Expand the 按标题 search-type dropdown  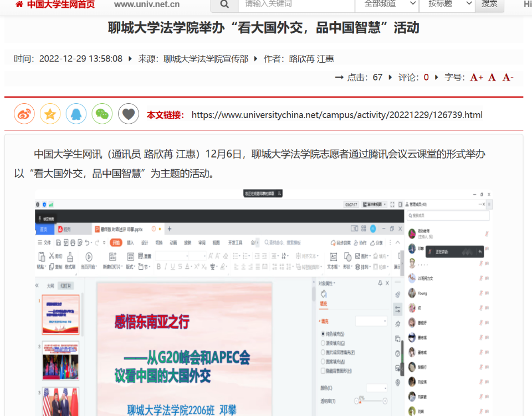447,4
